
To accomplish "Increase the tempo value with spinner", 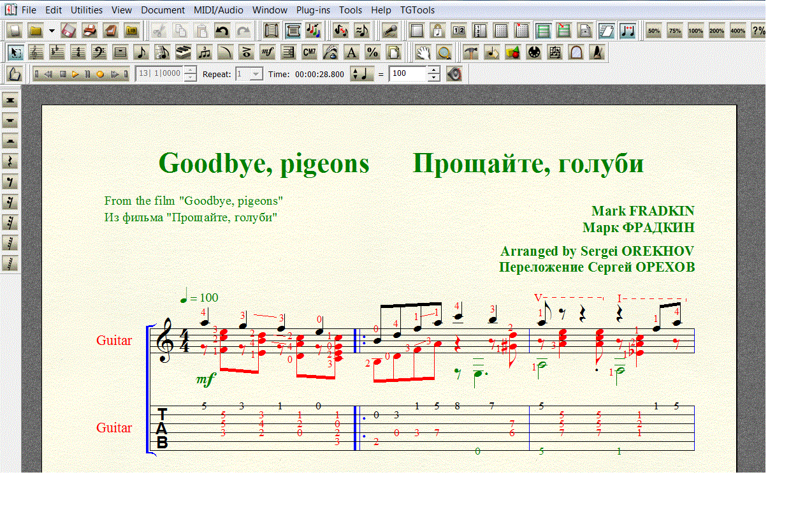I will pyautogui.click(x=434, y=70).
